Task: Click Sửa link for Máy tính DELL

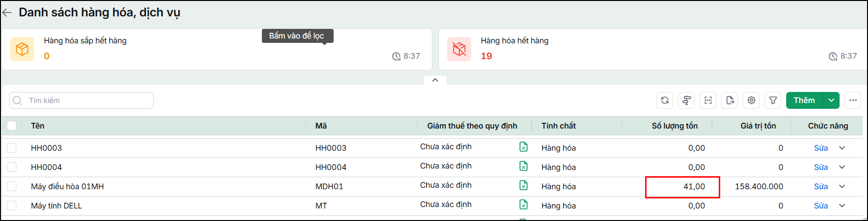Action: tap(821, 206)
